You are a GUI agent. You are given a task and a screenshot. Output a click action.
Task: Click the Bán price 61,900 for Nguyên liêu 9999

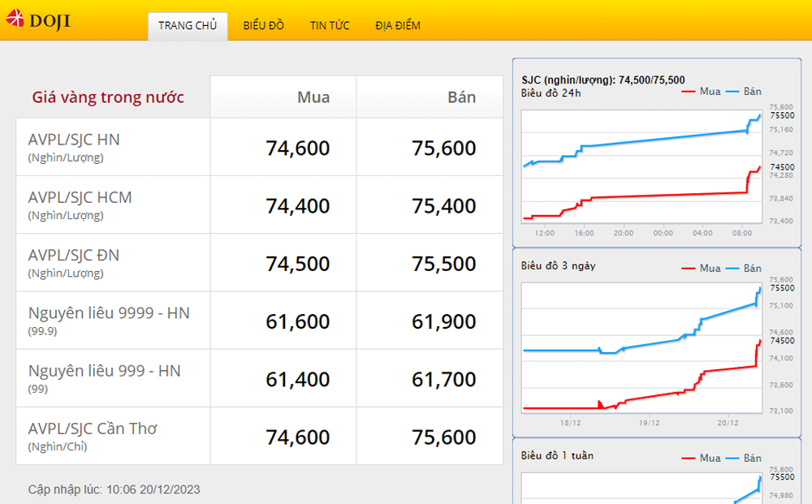[444, 322]
